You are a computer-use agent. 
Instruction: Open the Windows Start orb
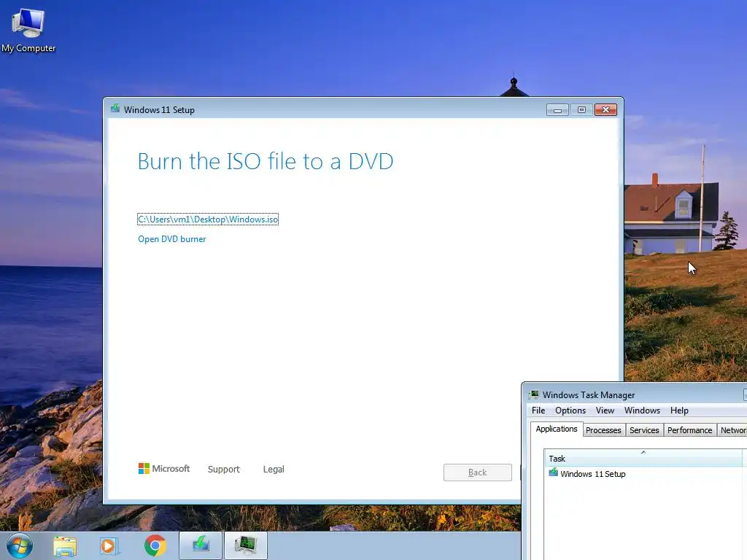pyautogui.click(x=19, y=545)
